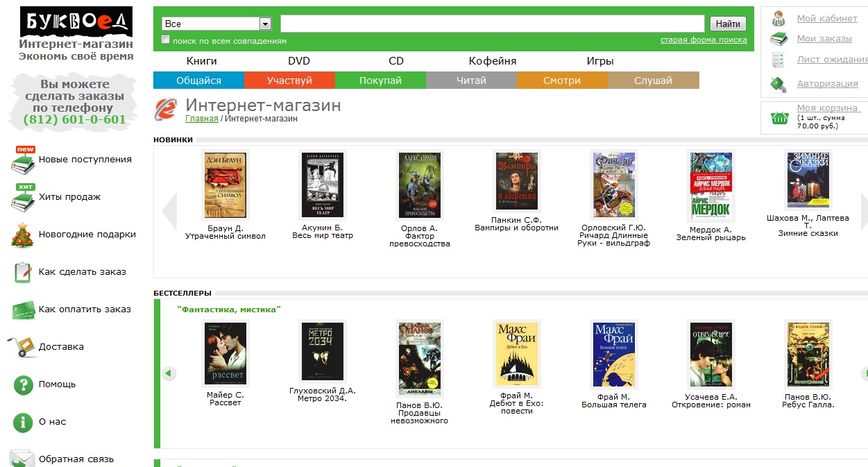Viewport: 868px width, 467px height.
Task: Open Ричард Длинные Руки book cover
Action: click(x=614, y=185)
